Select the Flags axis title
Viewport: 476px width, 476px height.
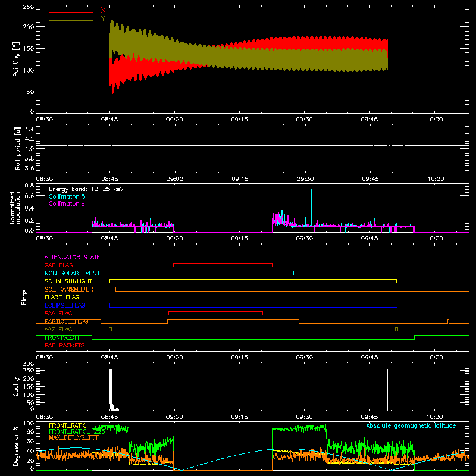click(24, 297)
